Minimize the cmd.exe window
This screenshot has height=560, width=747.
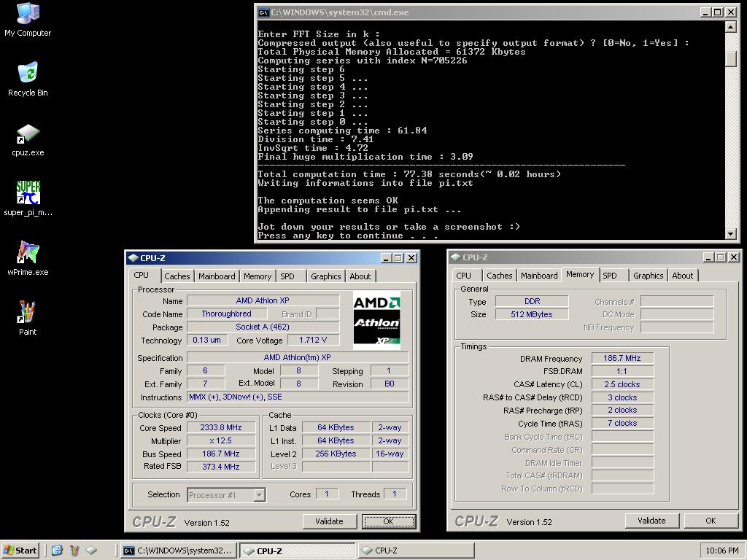point(706,12)
